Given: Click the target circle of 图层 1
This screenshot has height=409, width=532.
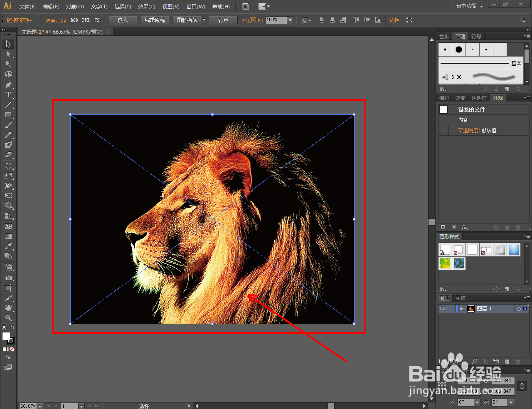Looking at the screenshot, I should pyautogui.click(x=518, y=309).
